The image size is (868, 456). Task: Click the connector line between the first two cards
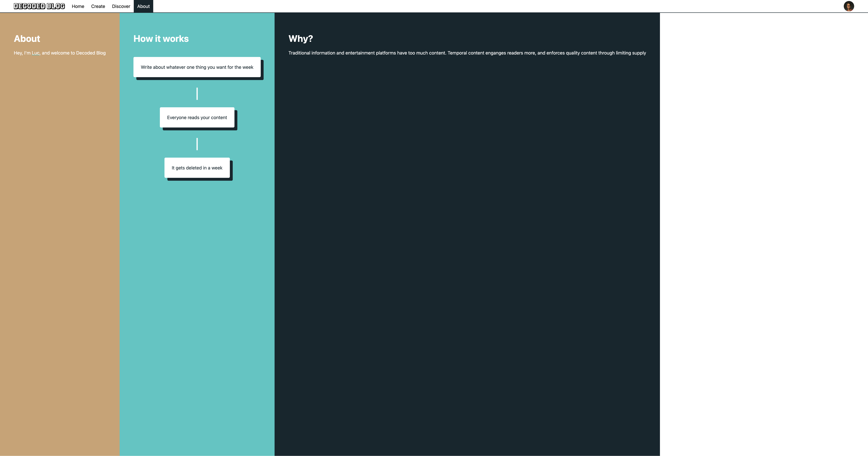(x=197, y=93)
